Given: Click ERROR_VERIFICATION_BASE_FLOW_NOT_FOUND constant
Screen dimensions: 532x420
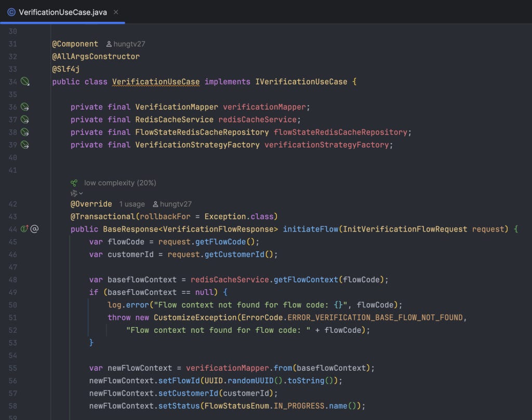Looking at the screenshot, I should pyautogui.click(x=375, y=318).
